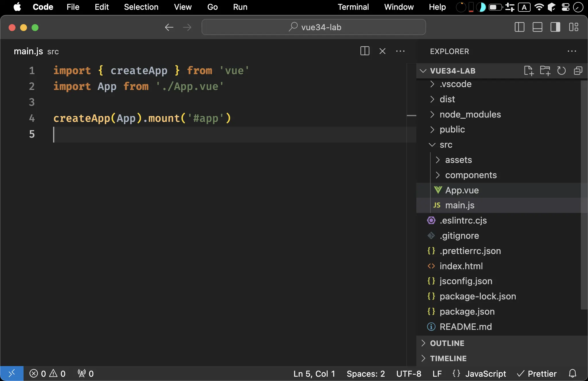Open the Selection menu
The image size is (588, 381).
tap(141, 7)
